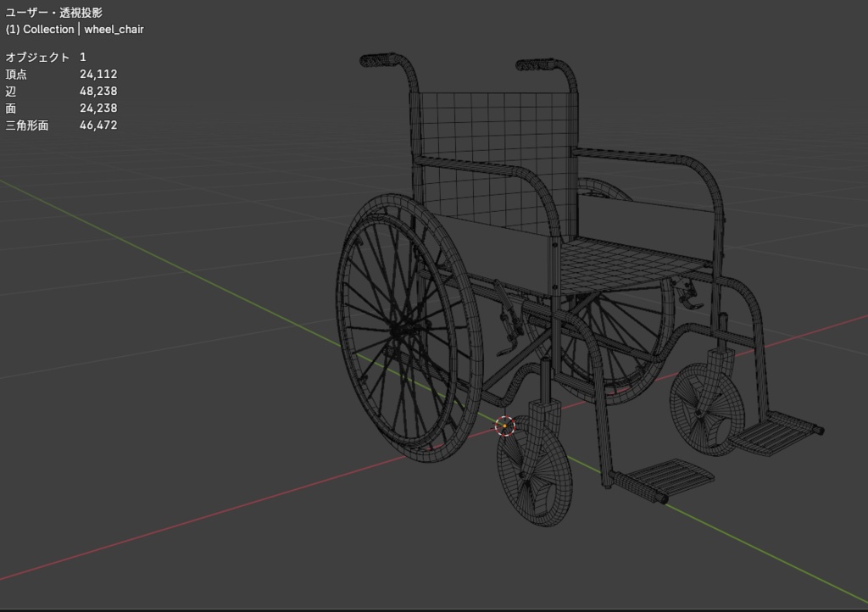The image size is (868, 612).
Task: Click the 'オブジェクト' statistics label
Action: click(x=37, y=57)
